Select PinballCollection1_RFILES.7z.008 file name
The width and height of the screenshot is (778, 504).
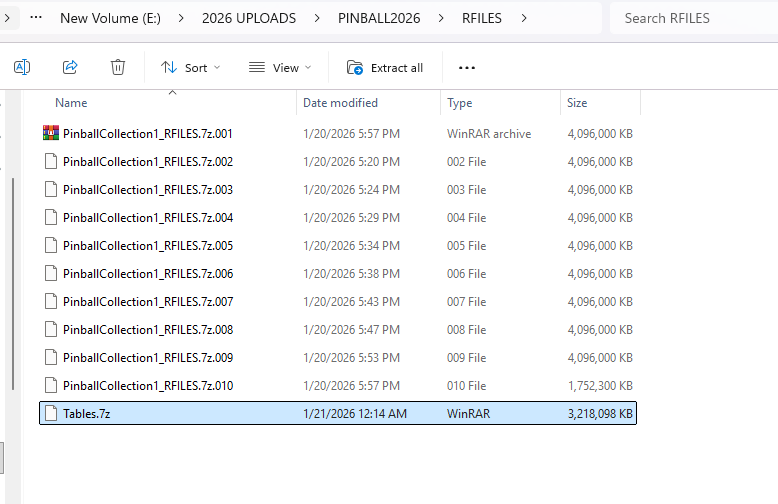(148, 330)
